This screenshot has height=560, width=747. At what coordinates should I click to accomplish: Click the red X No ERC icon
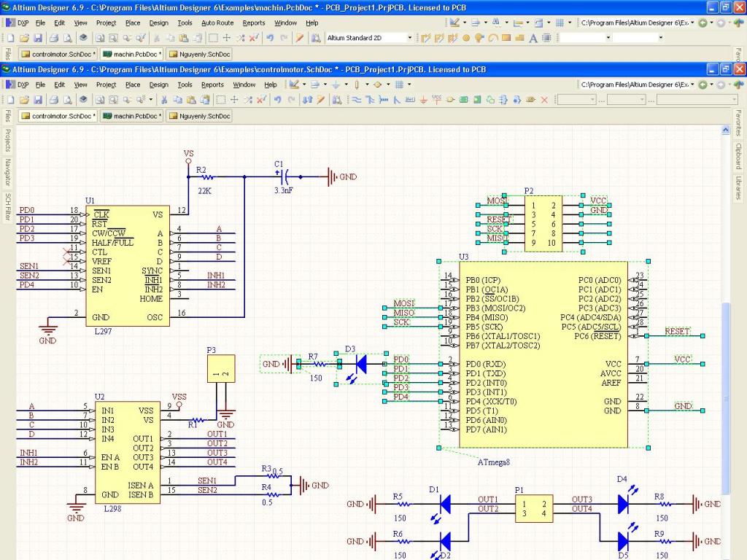pos(543,99)
